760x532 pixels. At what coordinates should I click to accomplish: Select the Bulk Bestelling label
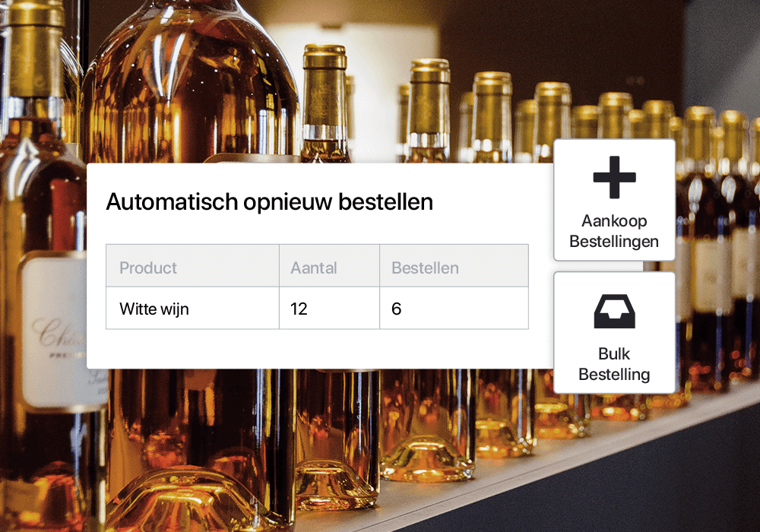[614, 364]
